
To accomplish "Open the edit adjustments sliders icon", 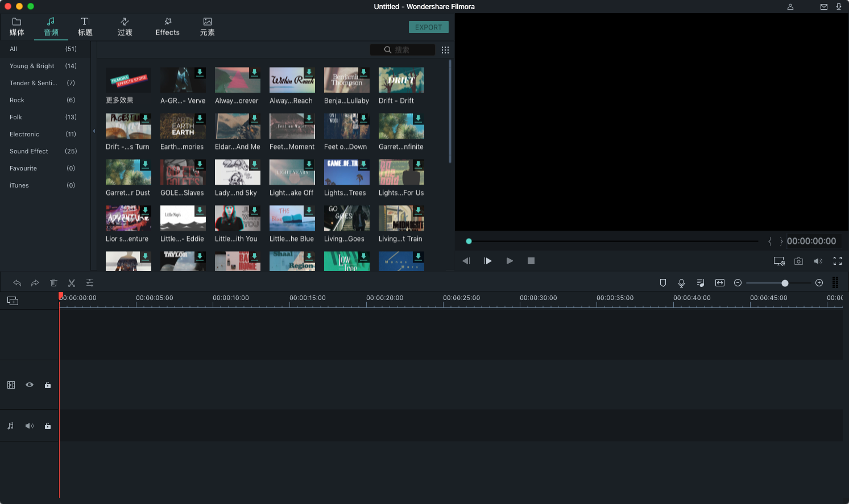I will (90, 282).
